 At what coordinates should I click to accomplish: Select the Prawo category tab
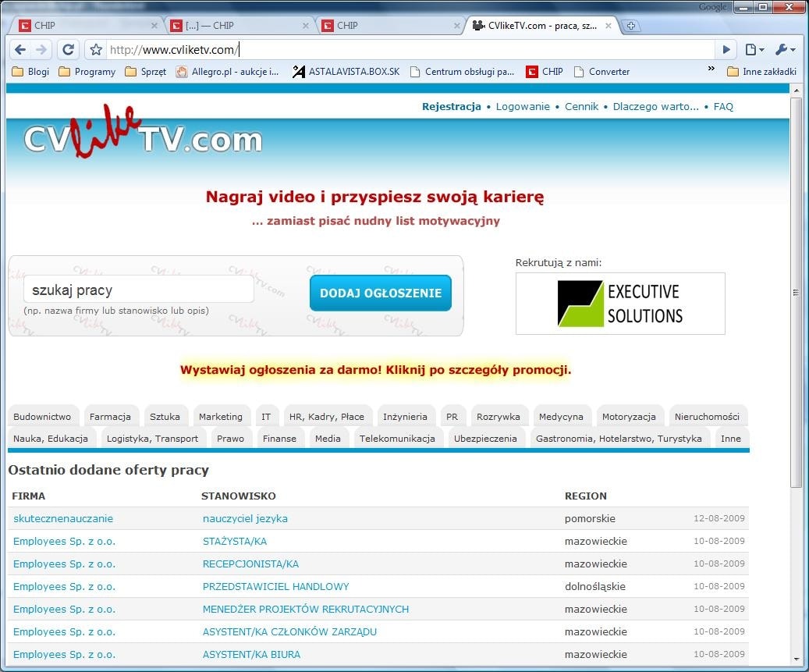pos(230,438)
